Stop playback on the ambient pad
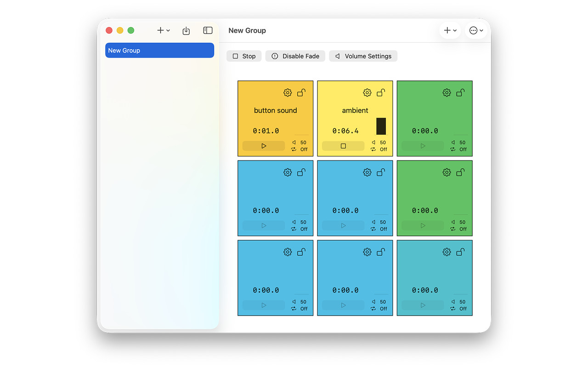Viewport: 588px width, 368px height. pos(343,146)
